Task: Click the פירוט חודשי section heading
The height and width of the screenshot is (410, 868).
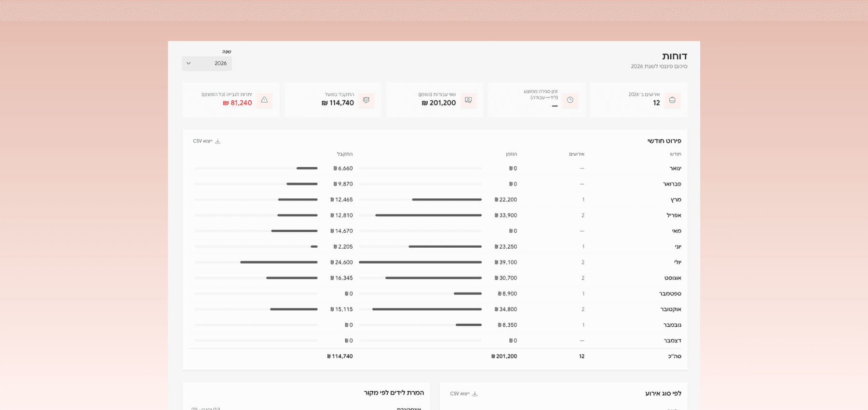Action: point(664,141)
